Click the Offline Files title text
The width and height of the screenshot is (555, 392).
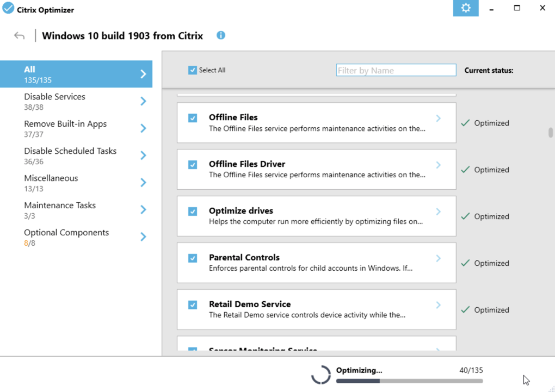pos(233,117)
